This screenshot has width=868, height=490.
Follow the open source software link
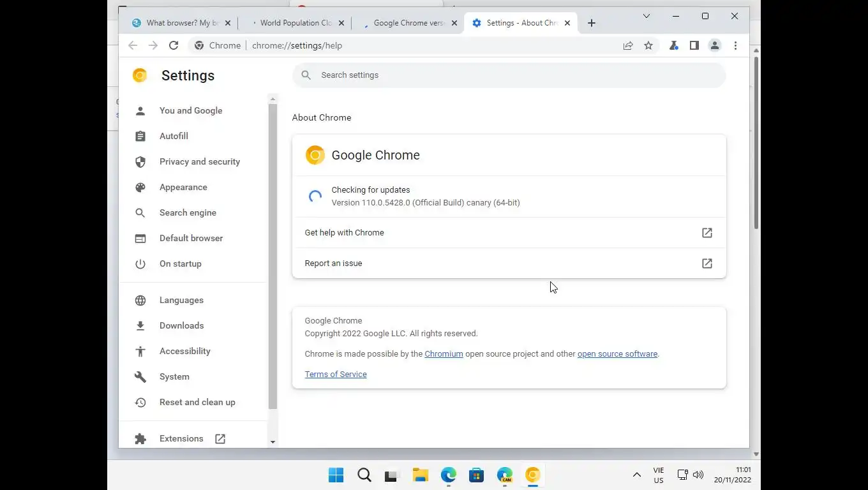[x=617, y=353]
